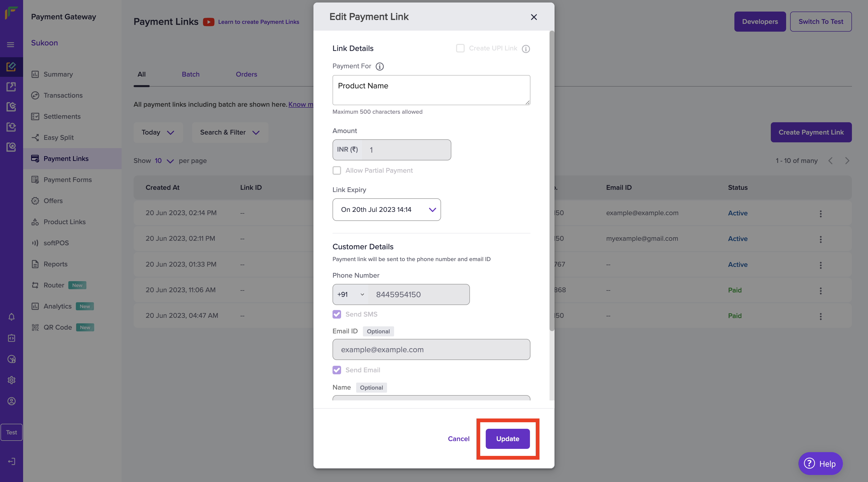This screenshot has height=482, width=868.
Task: Play the YouTube tutorial video icon
Action: (x=208, y=22)
